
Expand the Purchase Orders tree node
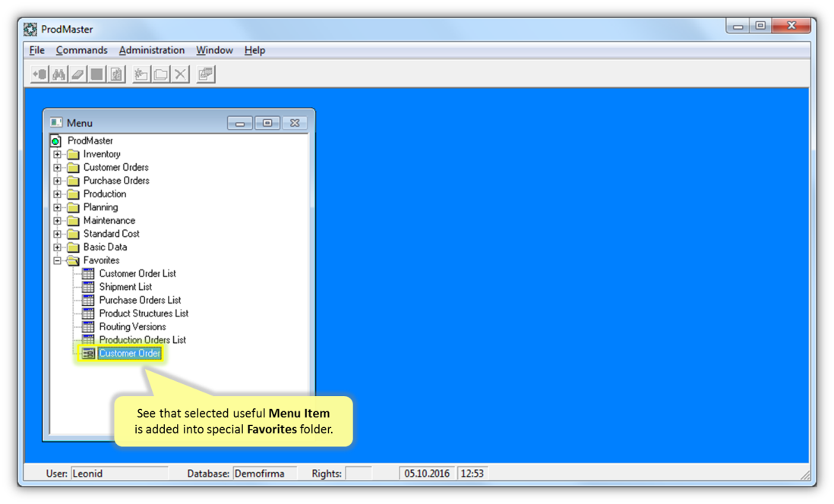coord(58,181)
